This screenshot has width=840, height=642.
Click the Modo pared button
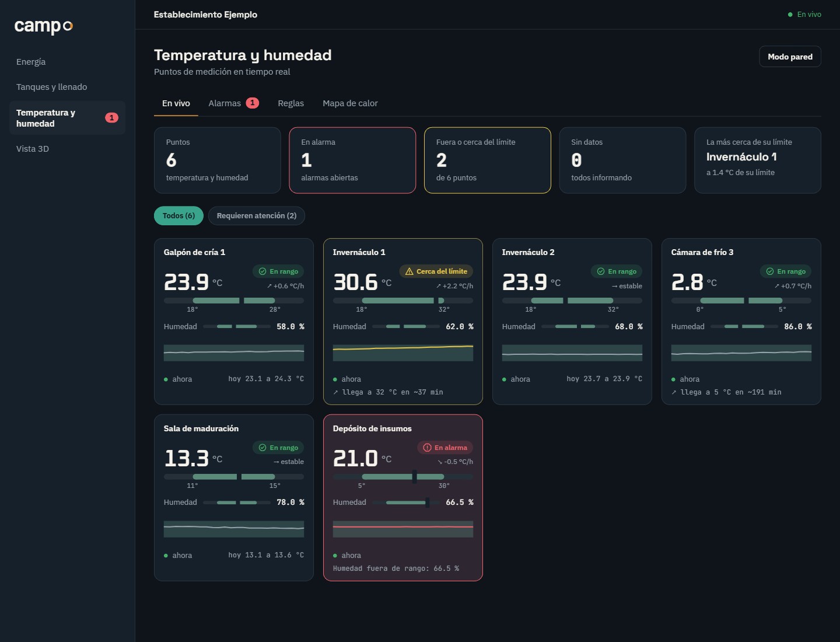(790, 57)
